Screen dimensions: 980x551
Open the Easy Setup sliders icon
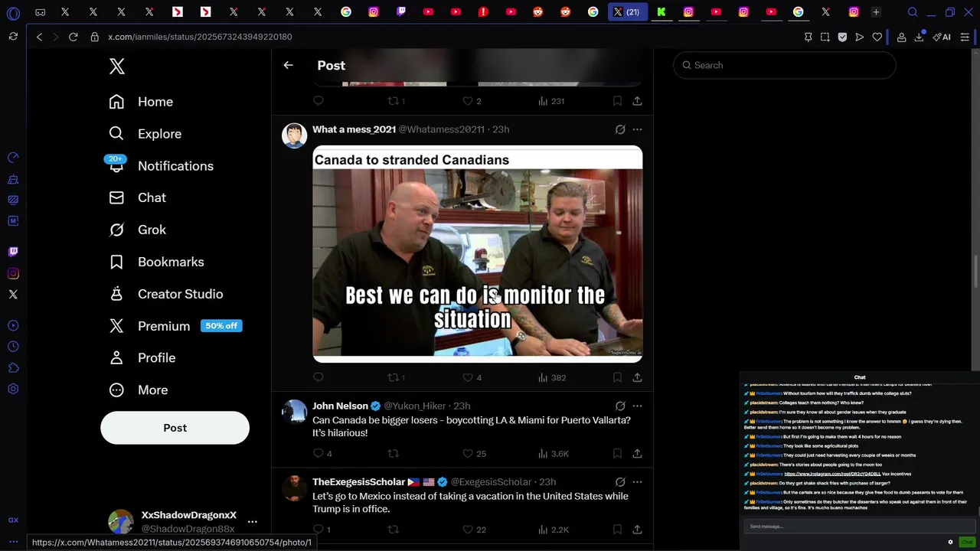point(965,37)
